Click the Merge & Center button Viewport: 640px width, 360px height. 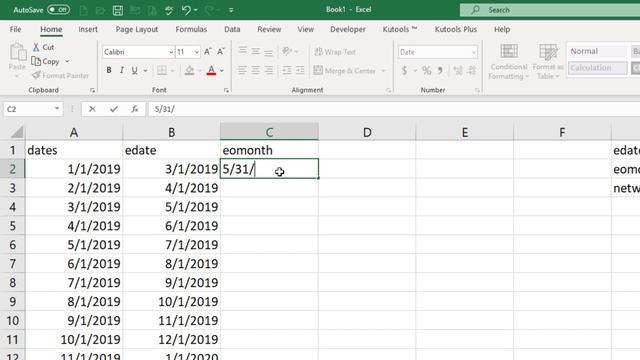point(345,71)
